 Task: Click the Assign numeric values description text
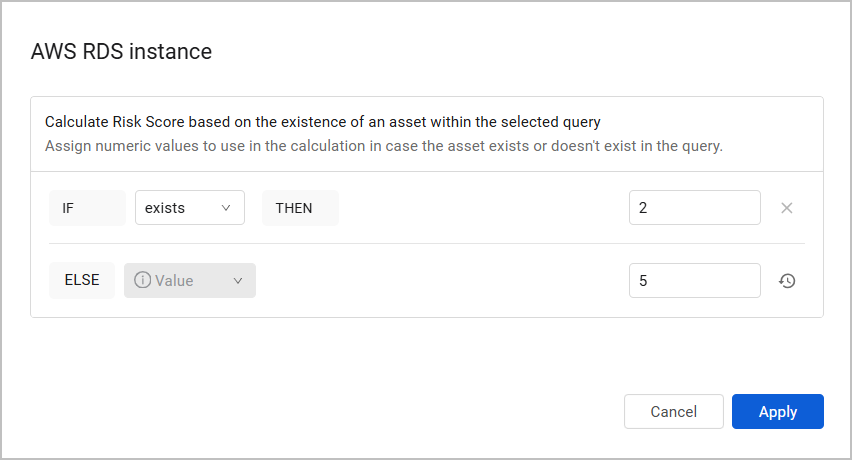[x=384, y=146]
